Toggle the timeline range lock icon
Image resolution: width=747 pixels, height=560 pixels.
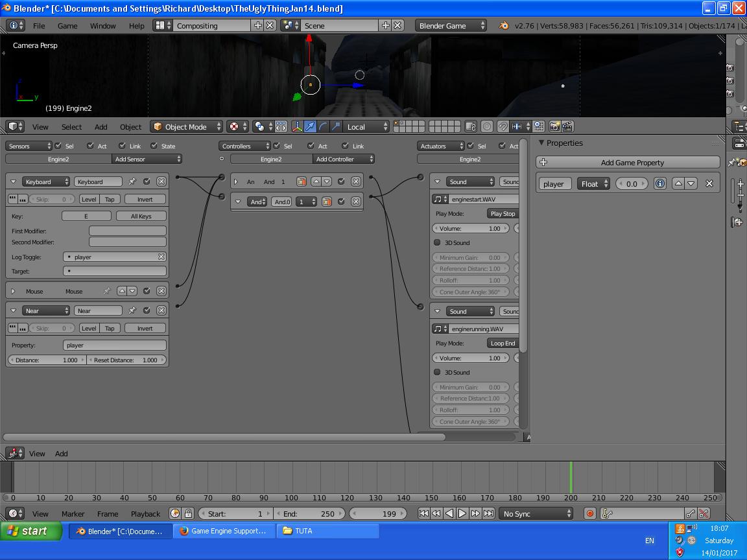188,513
